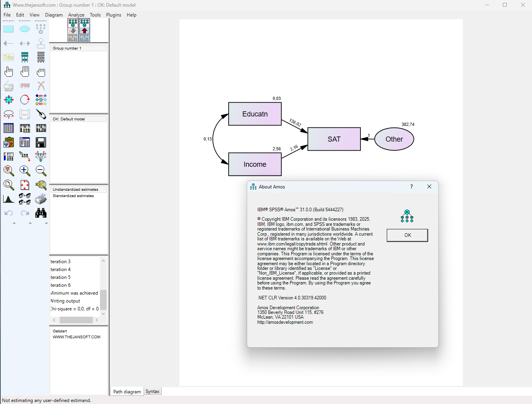Click the scroll-right arrow in computation summary
This screenshot has width=532, height=404.
(96, 320)
